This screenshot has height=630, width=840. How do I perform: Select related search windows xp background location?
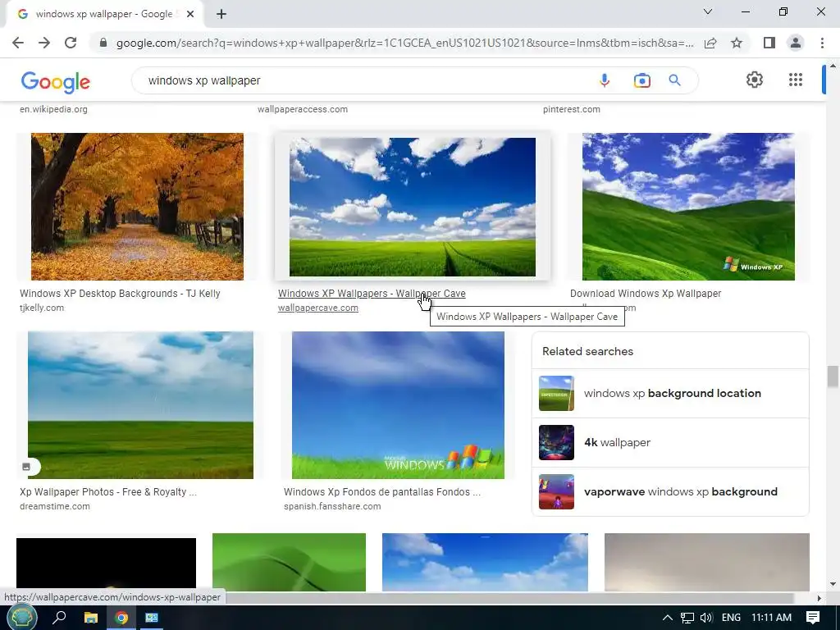pos(670,393)
